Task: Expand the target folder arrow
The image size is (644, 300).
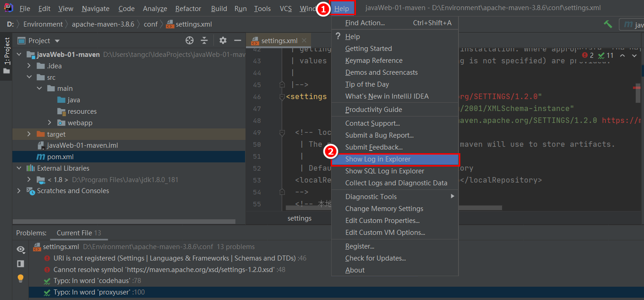Action: 29,134
